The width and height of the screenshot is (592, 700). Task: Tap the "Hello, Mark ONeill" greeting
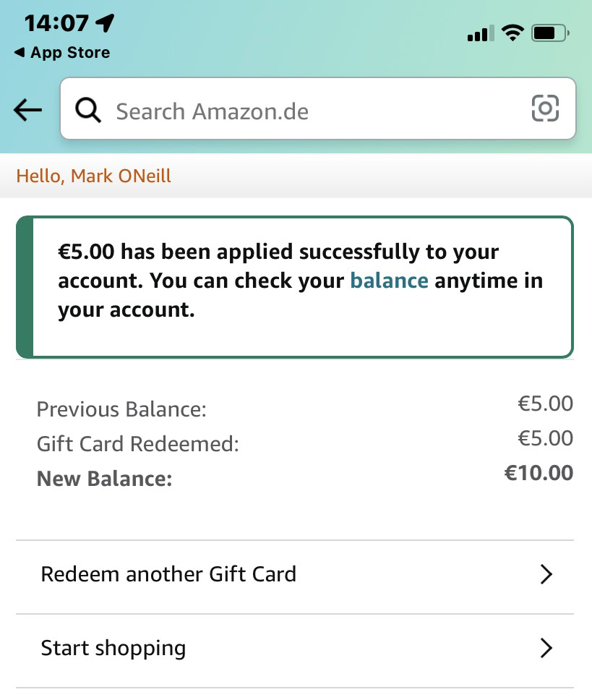[x=94, y=176]
